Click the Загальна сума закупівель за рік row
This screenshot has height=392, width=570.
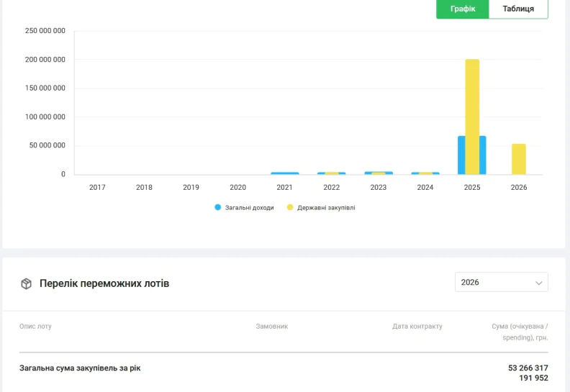(x=284, y=373)
